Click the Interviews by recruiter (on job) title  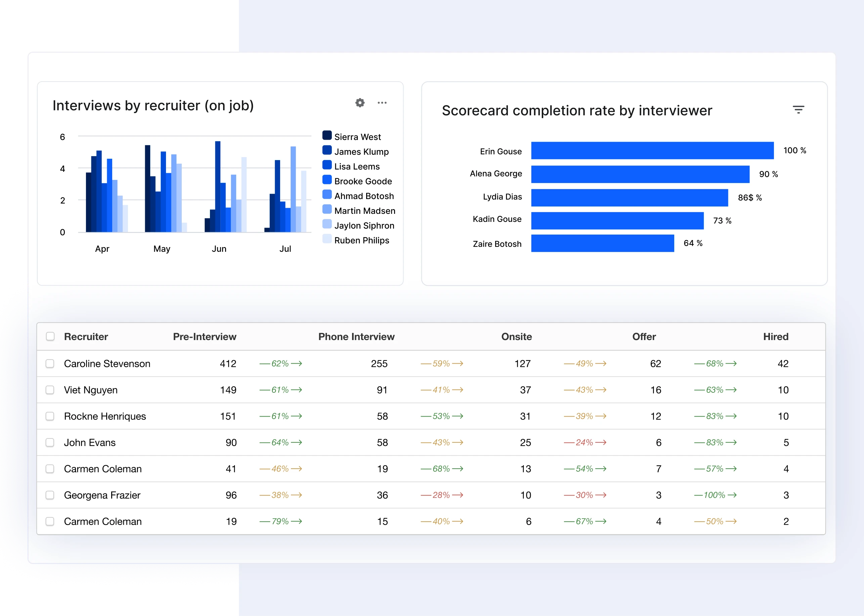coord(153,105)
